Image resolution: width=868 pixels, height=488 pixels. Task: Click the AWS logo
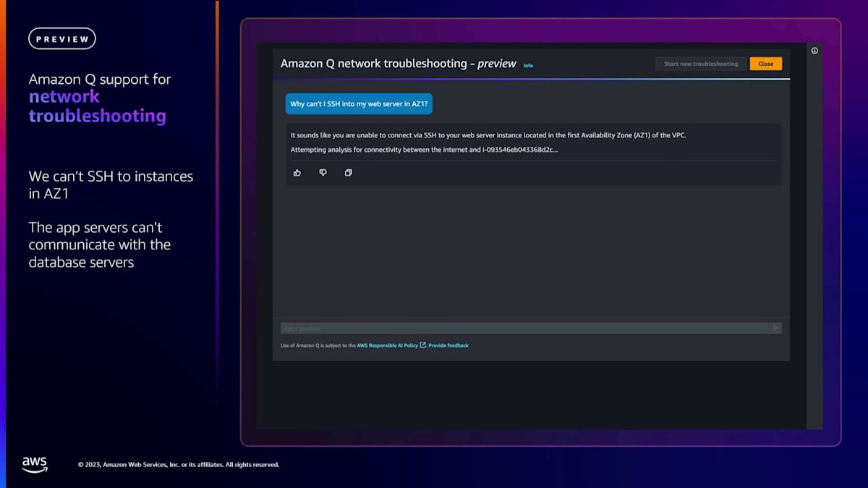click(x=34, y=464)
